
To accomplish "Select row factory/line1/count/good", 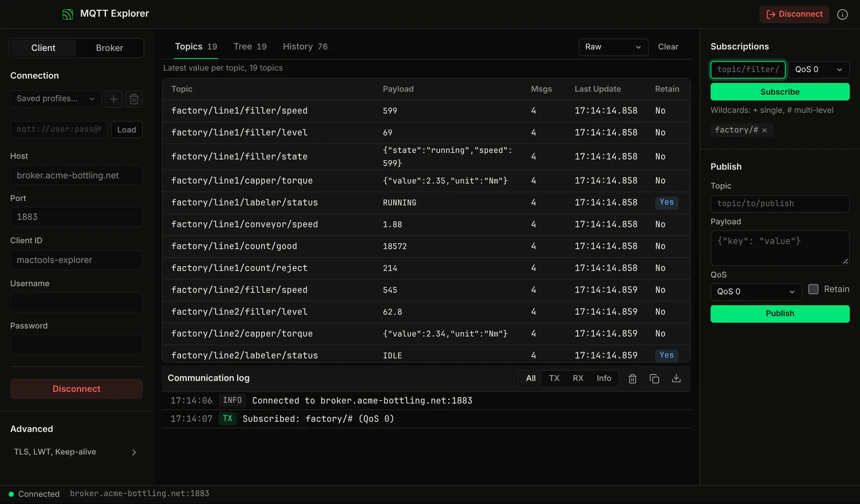I will [x=426, y=246].
